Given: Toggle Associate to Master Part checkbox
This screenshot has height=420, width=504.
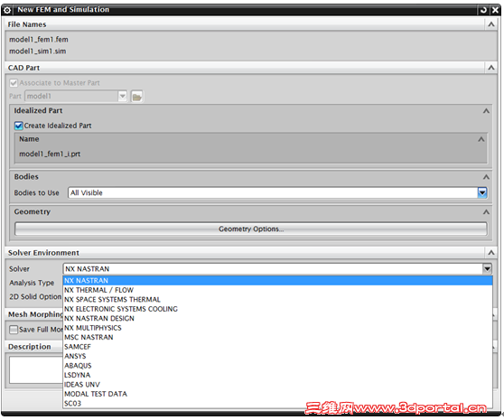Looking at the screenshot, I should pyautogui.click(x=14, y=83).
